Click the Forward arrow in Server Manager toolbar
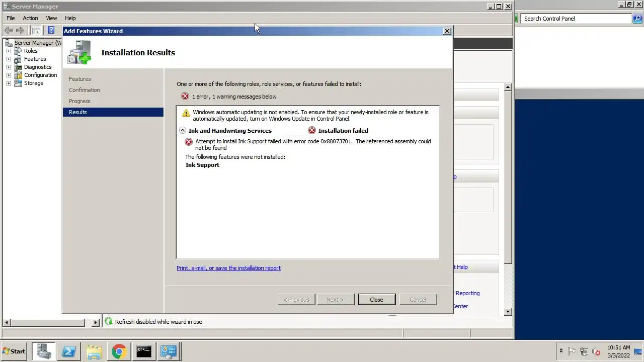Screen dimensions: 644x362 (20, 31)
